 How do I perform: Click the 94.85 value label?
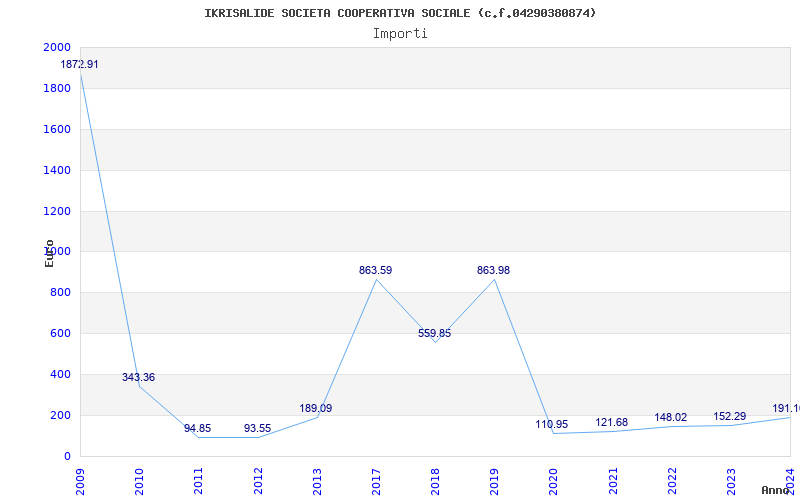click(197, 429)
